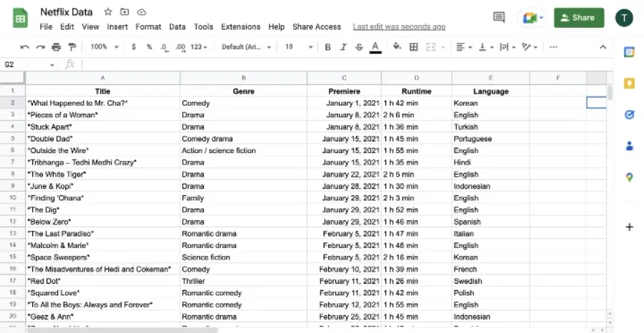
Task: Open the Format menu
Action: 148,26
